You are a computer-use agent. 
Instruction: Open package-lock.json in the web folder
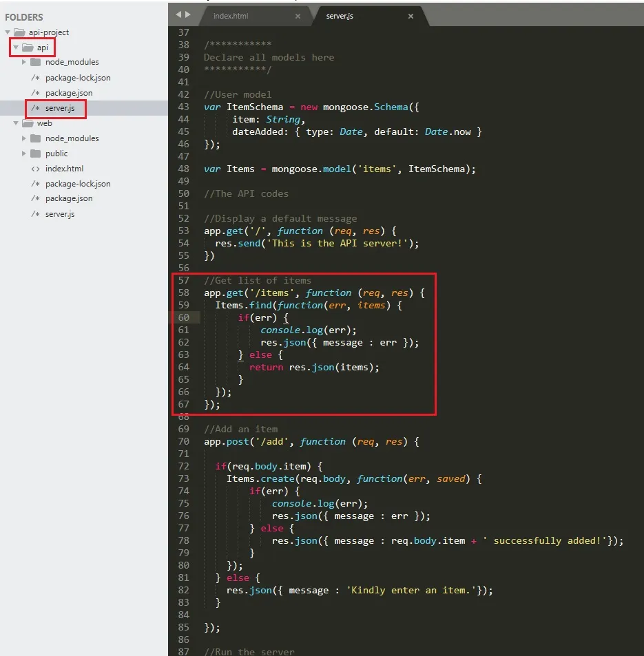click(x=78, y=184)
